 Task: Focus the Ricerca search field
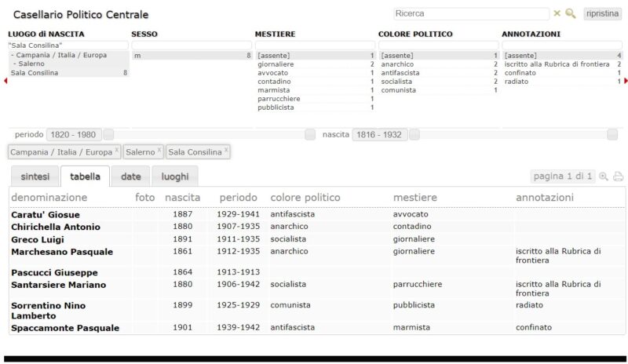472,13
